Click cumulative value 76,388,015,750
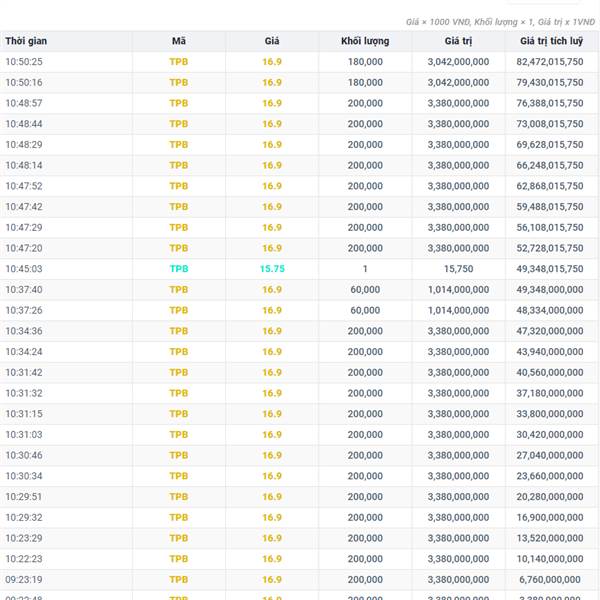 click(x=550, y=103)
